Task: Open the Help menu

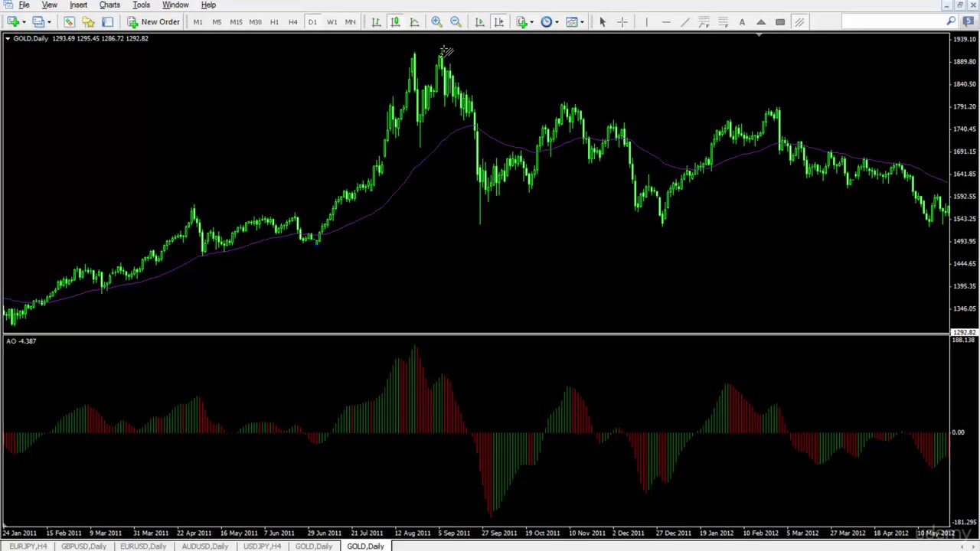Action: tap(208, 5)
